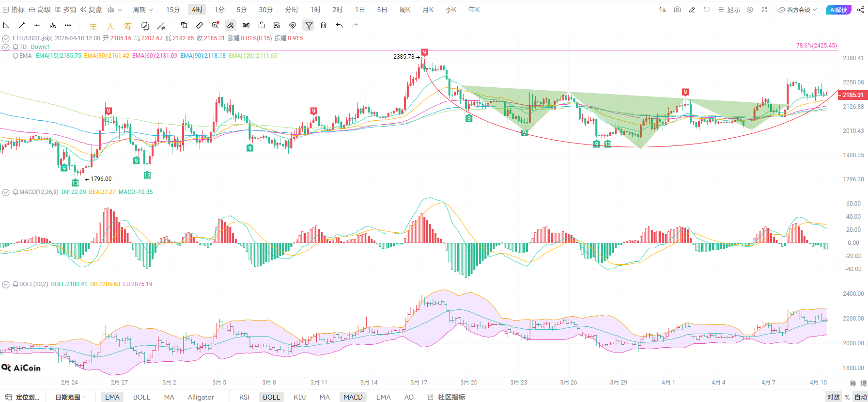Collapse the MACD(12,26,9) indicator panel
Screen dimensions: 868x402
coord(6,193)
